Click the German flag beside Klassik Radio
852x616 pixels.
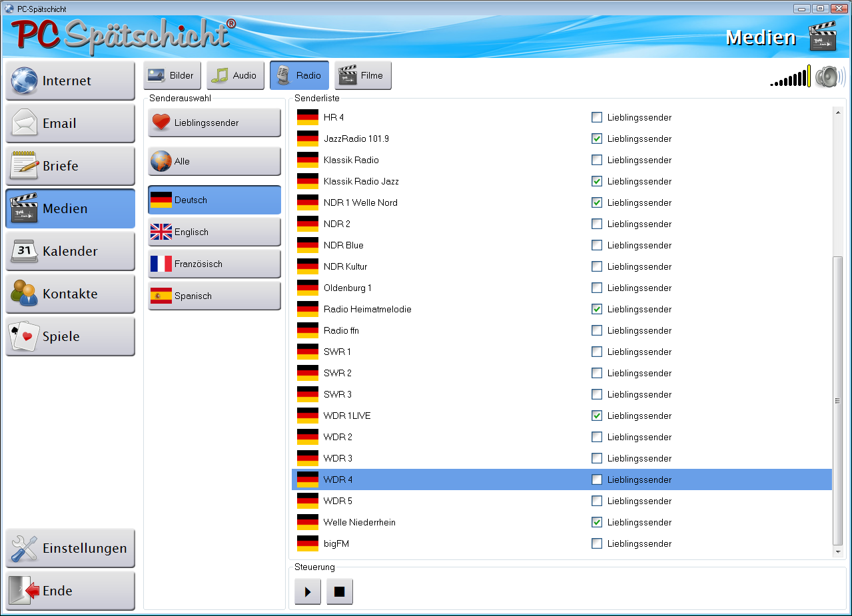click(x=308, y=160)
